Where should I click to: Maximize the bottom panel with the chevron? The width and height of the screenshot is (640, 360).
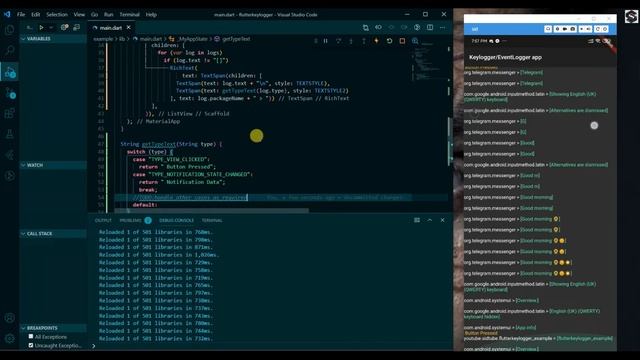pos(430,220)
